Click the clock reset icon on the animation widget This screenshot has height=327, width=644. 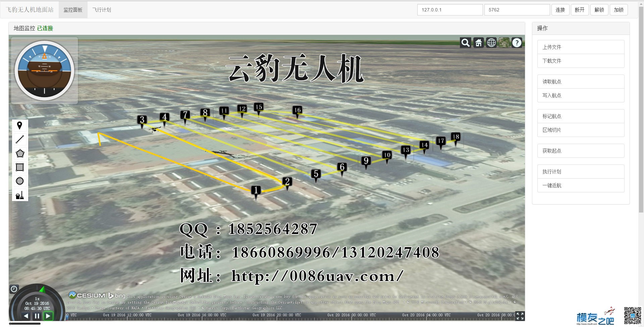[x=14, y=289]
